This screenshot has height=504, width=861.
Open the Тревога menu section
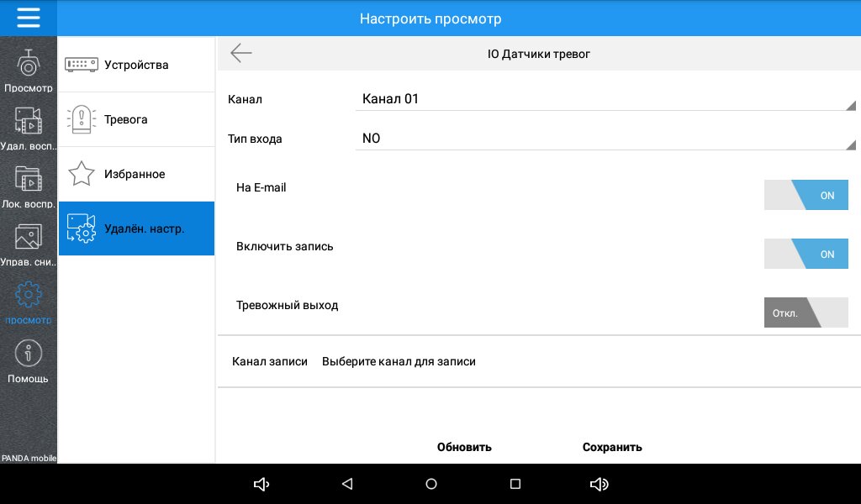136,119
